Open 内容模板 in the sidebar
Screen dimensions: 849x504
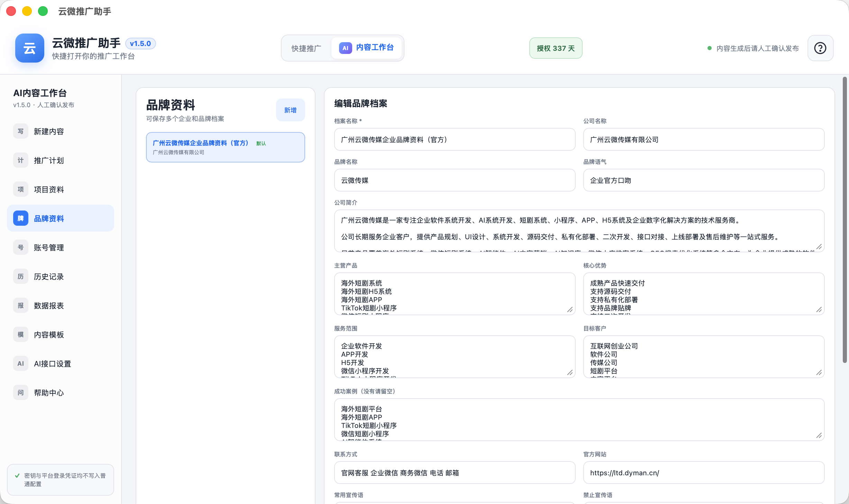[61, 335]
